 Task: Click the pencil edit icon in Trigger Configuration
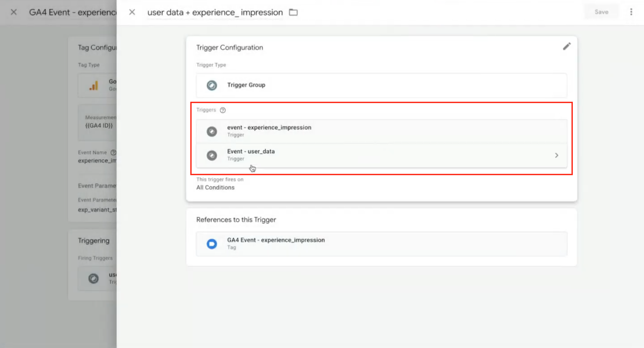[566, 46]
